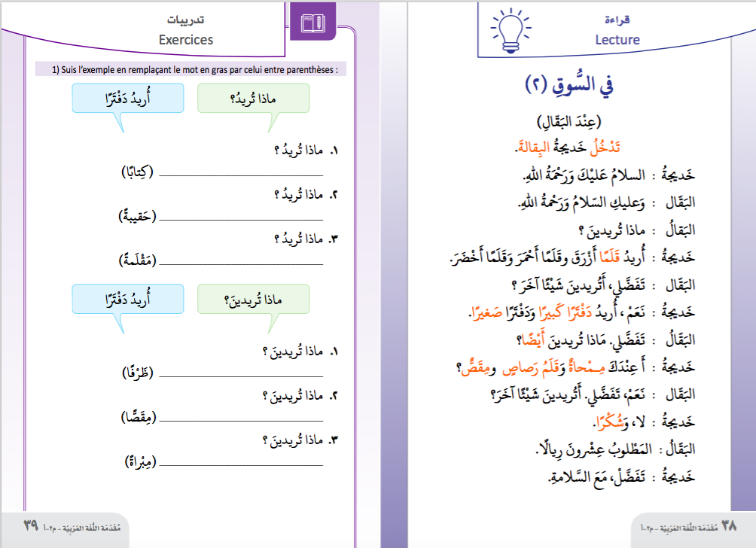The height and width of the screenshot is (548, 756).
Task: Select the line with 'قلما أزرق وقلما أحمر'
Action: [x=548, y=257]
